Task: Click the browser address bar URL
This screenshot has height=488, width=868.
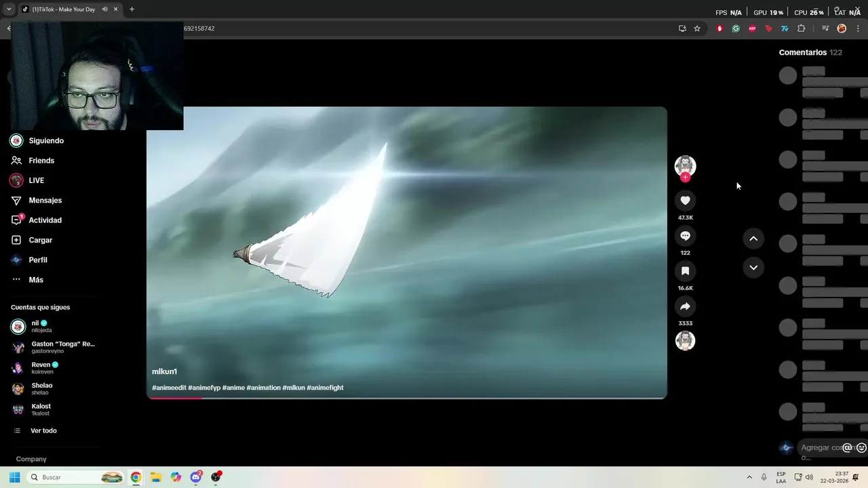Action: coord(199,28)
